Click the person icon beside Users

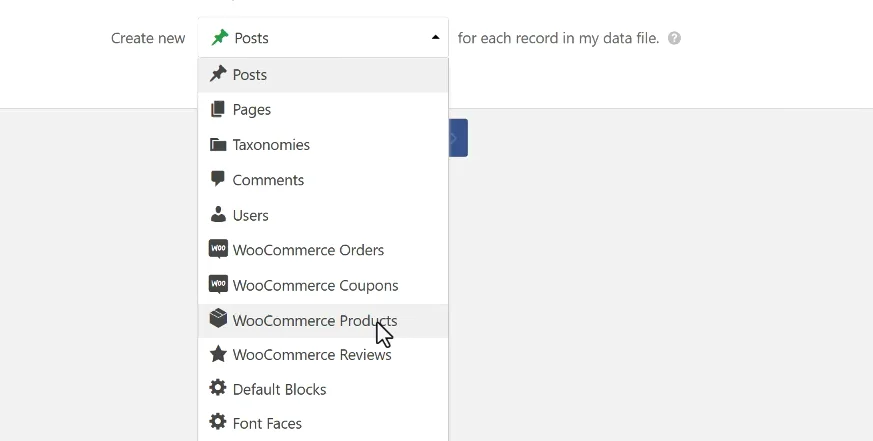coord(218,214)
